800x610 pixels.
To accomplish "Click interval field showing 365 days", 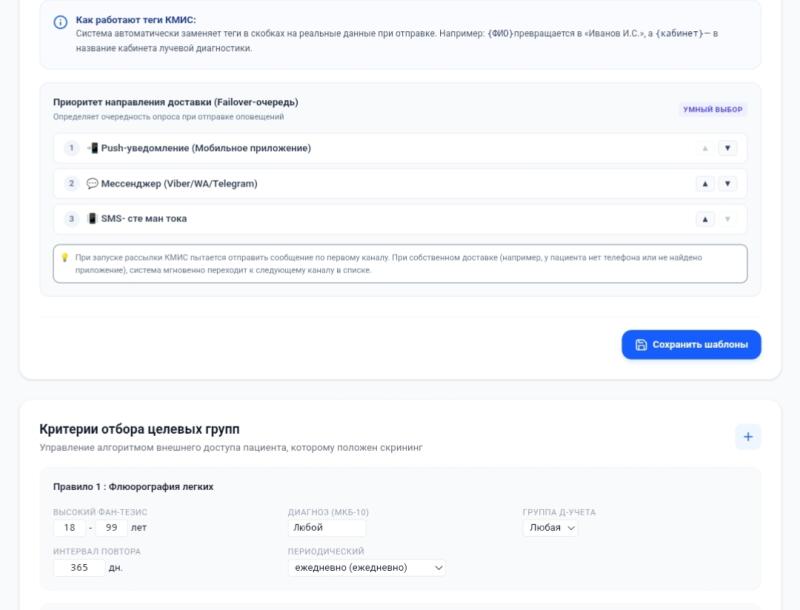I will pyautogui.click(x=79, y=567).
